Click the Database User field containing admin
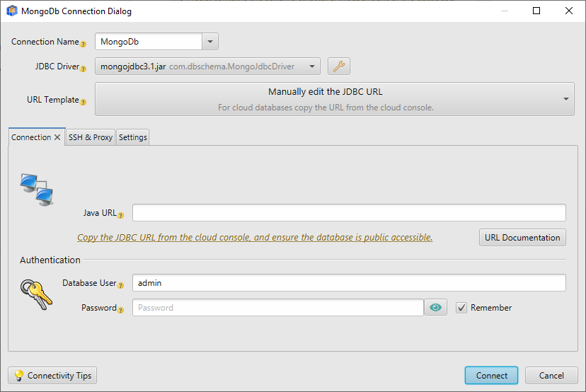The width and height of the screenshot is (586, 392). coord(349,283)
